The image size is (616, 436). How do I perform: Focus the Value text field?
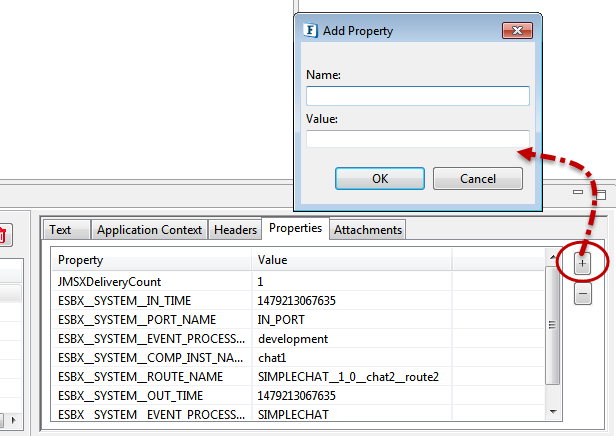(x=417, y=139)
